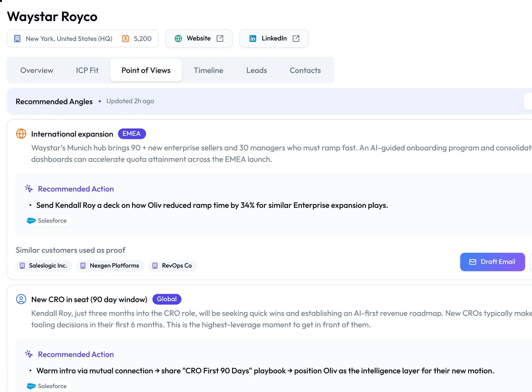Open the company Website link
532x392 pixels.
(199, 38)
